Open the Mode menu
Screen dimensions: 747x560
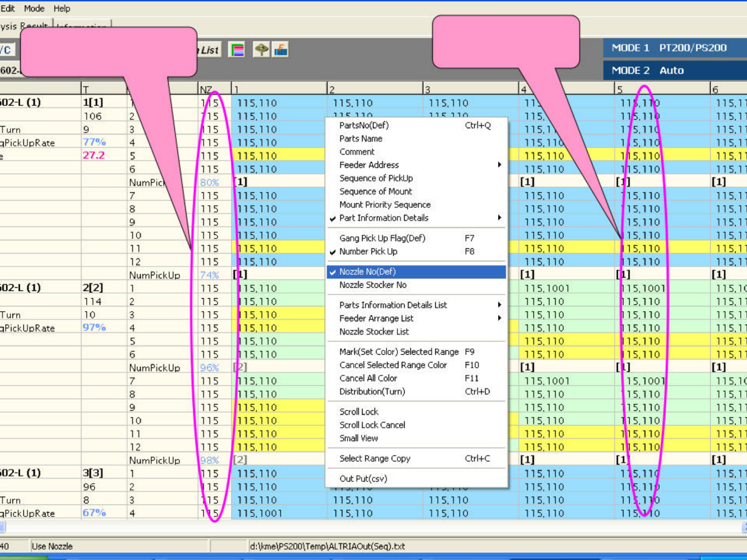(x=34, y=8)
